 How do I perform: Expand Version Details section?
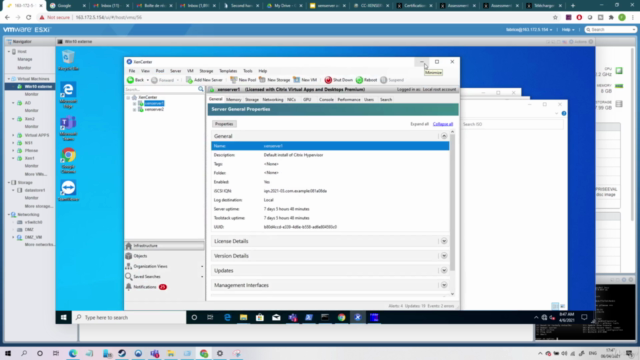444,256
